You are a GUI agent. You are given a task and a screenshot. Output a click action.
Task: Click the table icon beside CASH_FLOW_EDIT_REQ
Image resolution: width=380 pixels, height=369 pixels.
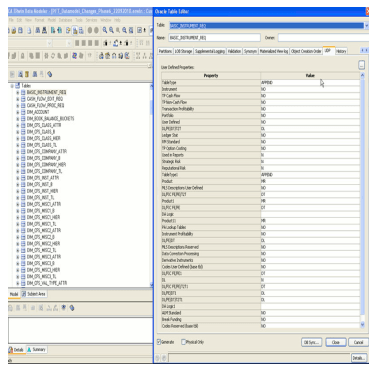pyautogui.click(x=23, y=99)
